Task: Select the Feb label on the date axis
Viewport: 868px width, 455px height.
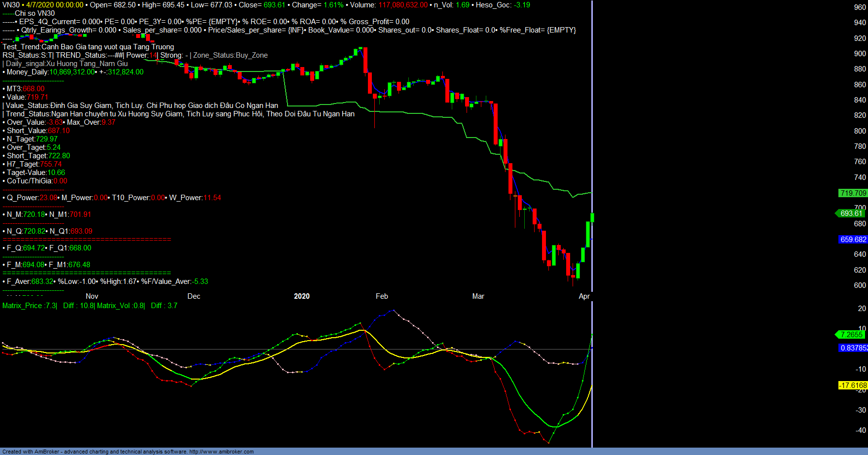Action: point(382,296)
